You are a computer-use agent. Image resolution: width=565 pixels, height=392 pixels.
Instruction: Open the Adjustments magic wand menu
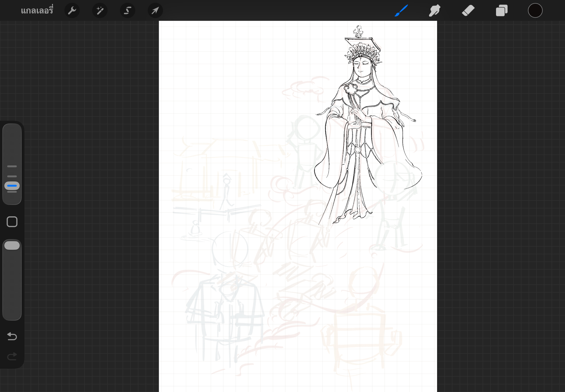click(x=100, y=11)
